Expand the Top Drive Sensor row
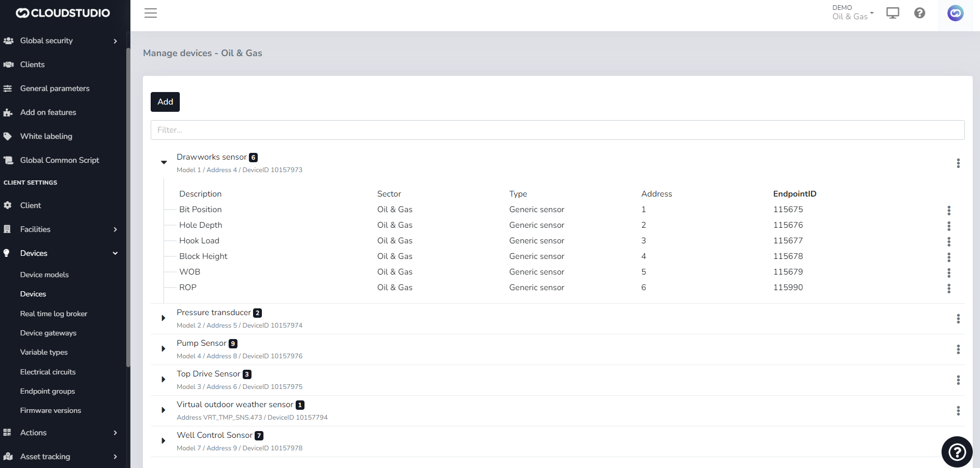 point(164,379)
